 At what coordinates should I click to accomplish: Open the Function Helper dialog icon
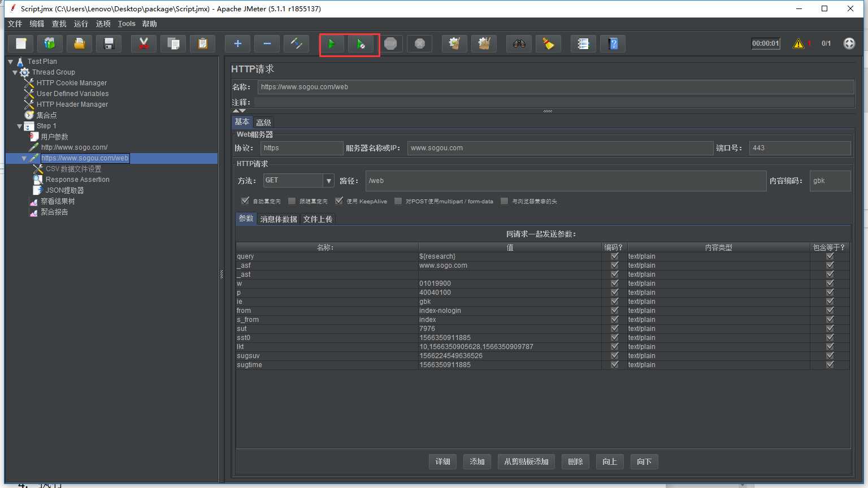[x=584, y=43]
